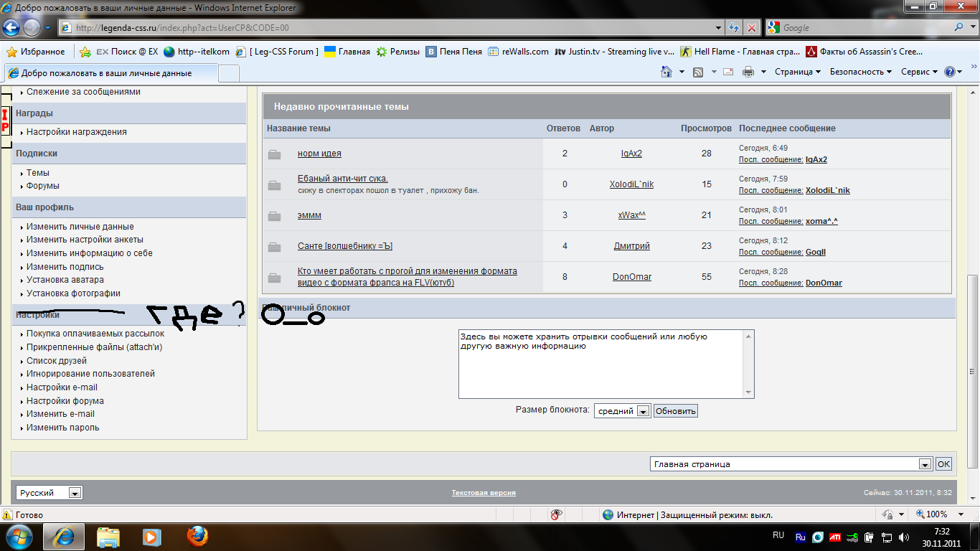980x551 pixels.
Task: Click folder icon beside 'Санте [волшебнику =Ъ]' topic
Action: pyautogui.click(x=274, y=247)
